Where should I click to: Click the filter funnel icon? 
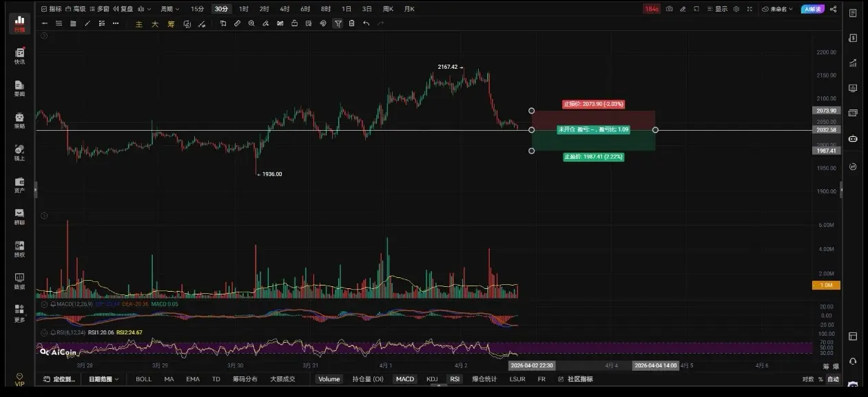(x=338, y=23)
